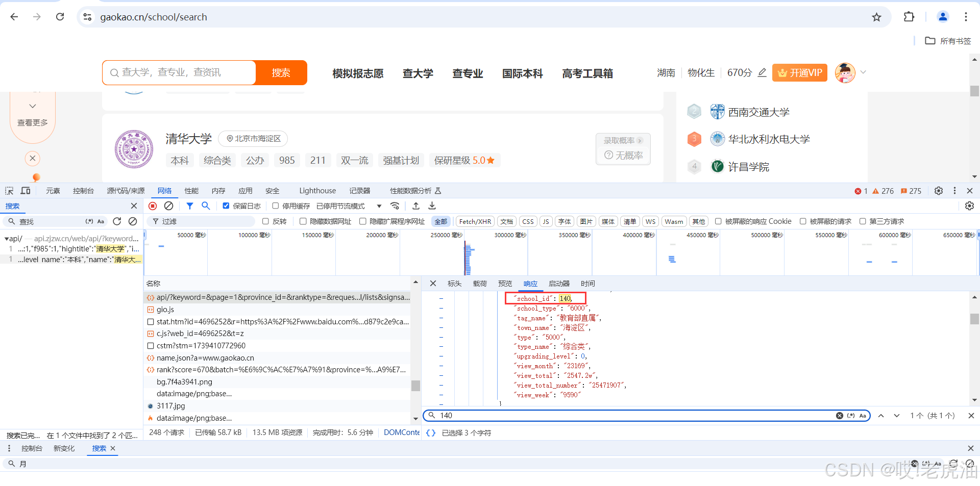Screen dimensions: 980x486
Task: Enable 隐藏扩展程序网址 checkbox
Action: [x=363, y=221]
